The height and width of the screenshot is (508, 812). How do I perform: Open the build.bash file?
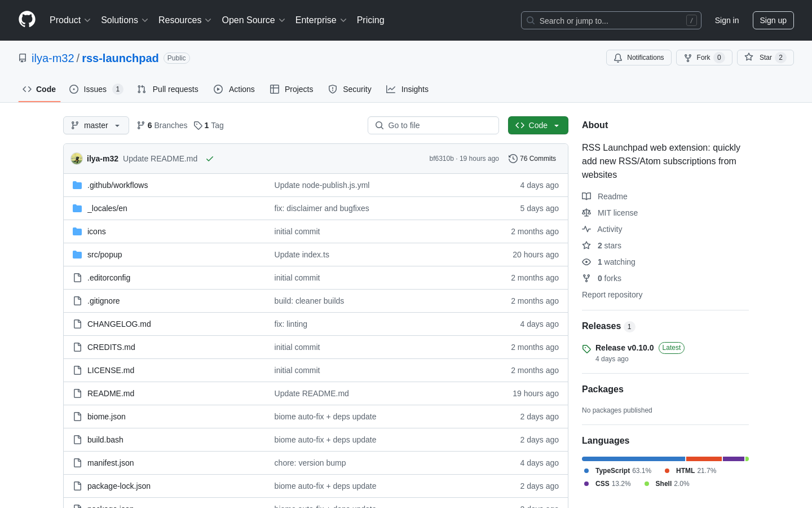point(105,440)
